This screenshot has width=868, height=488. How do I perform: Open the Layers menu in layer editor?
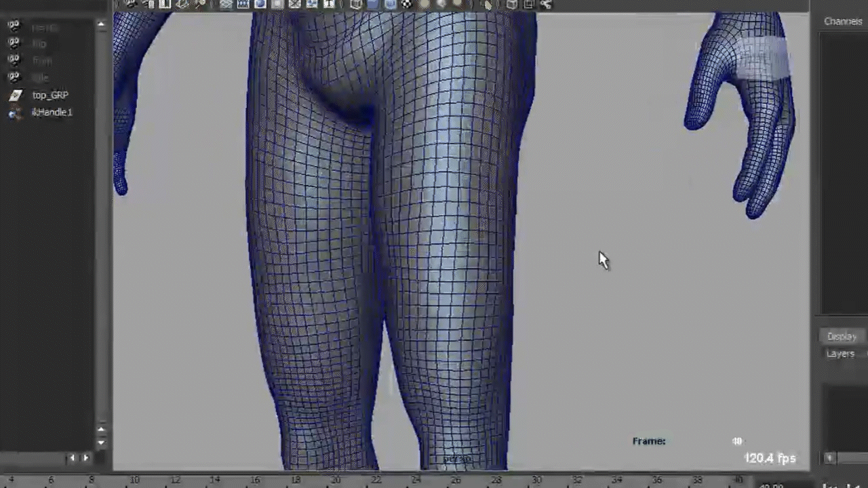840,354
